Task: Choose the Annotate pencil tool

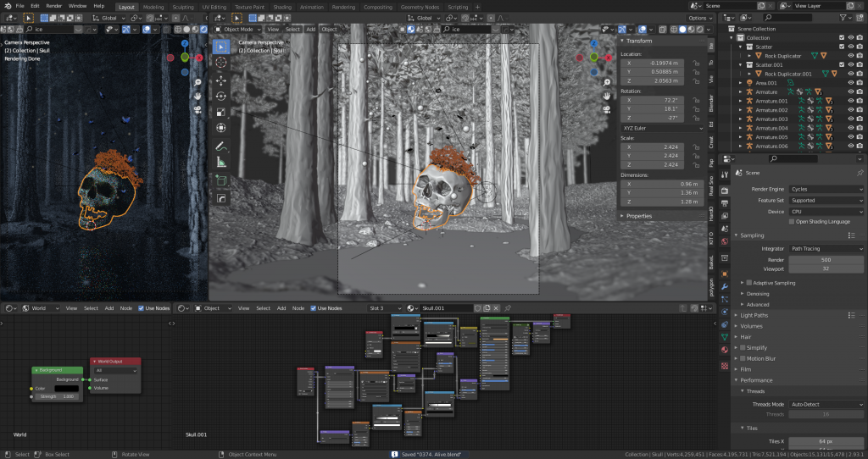Action: (221, 147)
